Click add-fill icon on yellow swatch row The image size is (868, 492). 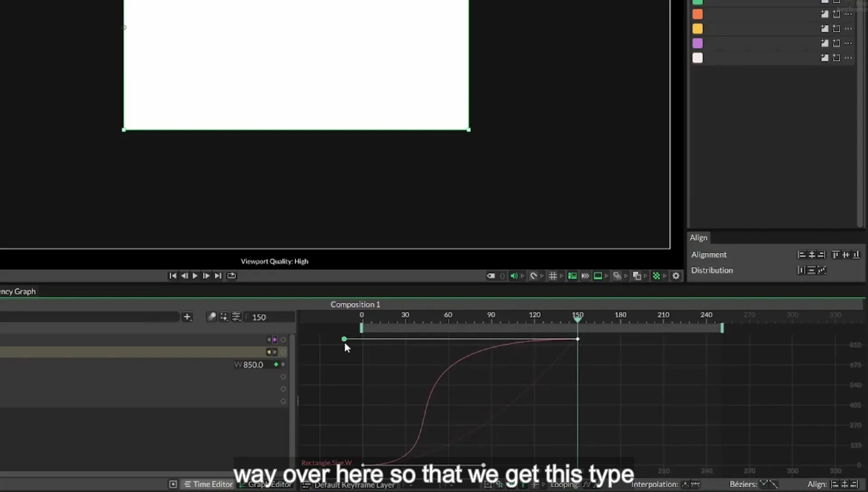pyautogui.click(x=825, y=29)
